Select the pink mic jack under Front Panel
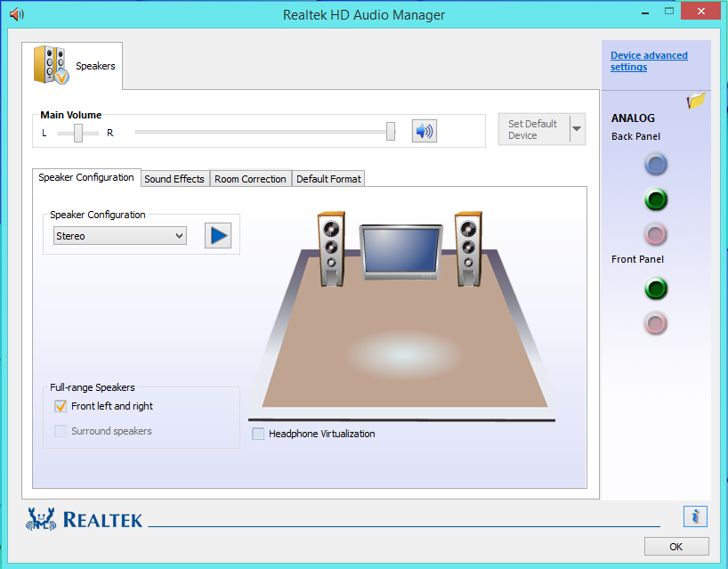This screenshot has width=728, height=569. (x=655, y=323)
